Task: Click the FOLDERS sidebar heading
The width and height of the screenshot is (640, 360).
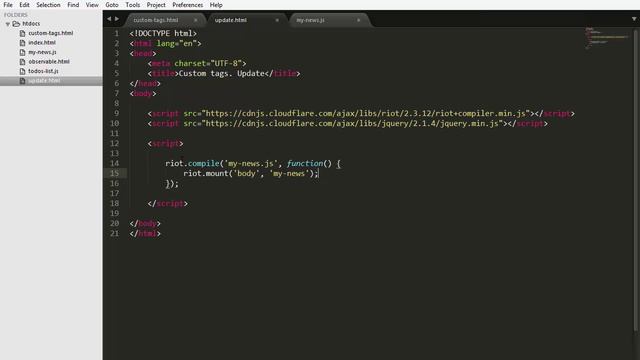Action: point(16,15)
